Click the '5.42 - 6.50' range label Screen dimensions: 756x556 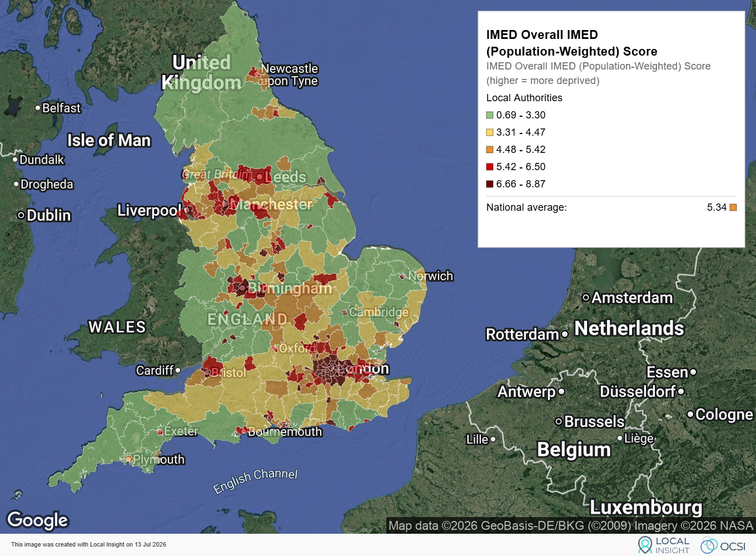pos(521,167)
